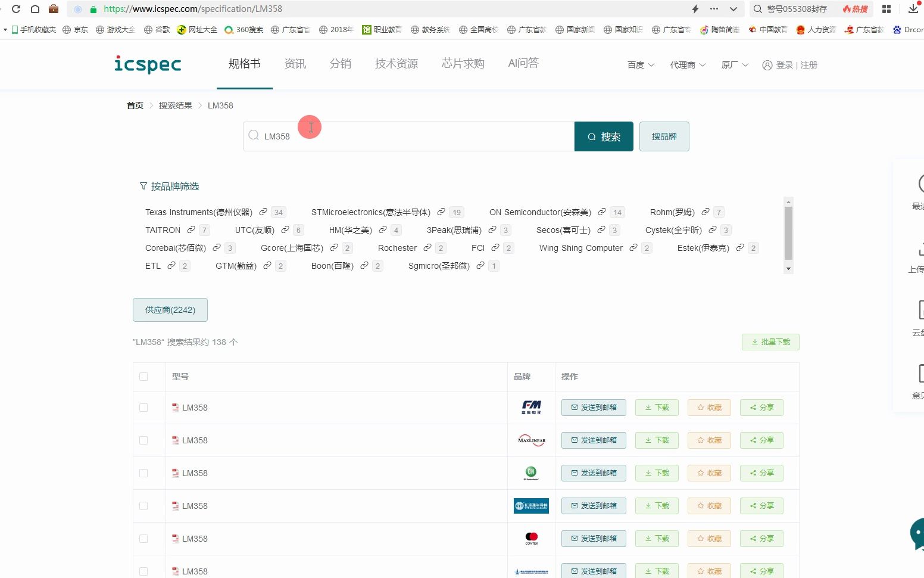The width and height of the screenshot is (924, 578).
Task: Click the 搜品牌 button
Action: tap(664, 136)
